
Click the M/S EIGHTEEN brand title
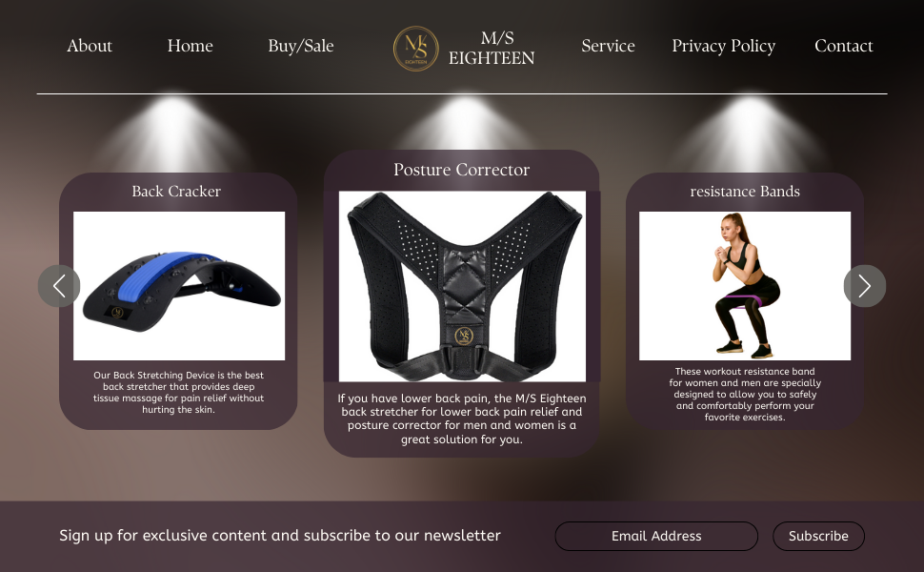pos(492,48)
